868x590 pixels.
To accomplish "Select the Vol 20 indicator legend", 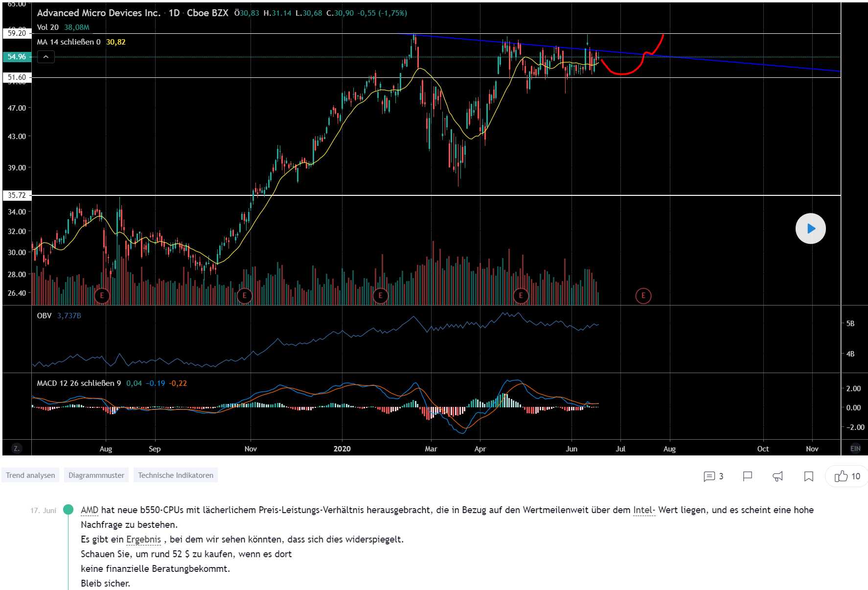I will (48, 27).
